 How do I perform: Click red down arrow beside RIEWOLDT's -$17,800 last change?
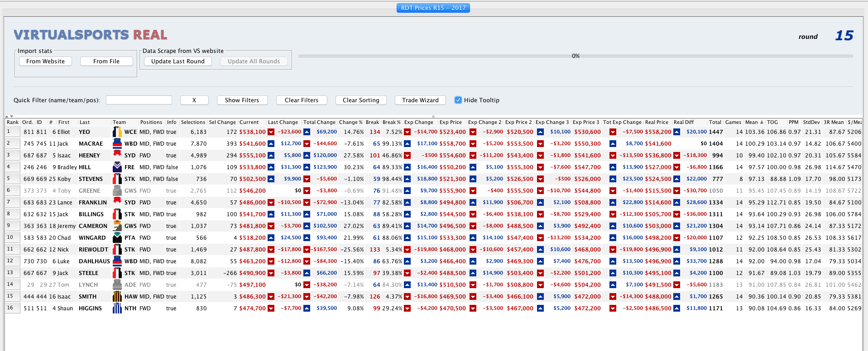307,250
